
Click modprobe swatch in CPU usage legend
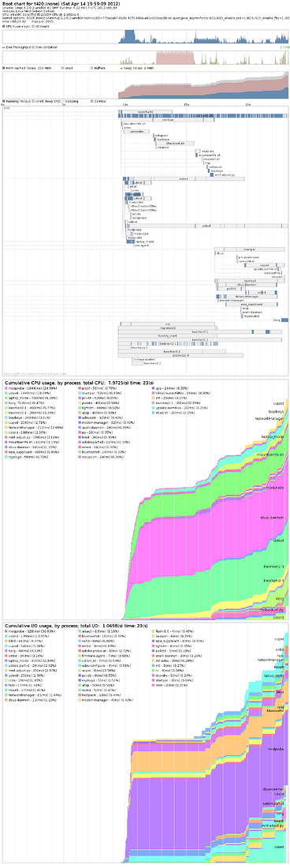(x=6, y=389)
